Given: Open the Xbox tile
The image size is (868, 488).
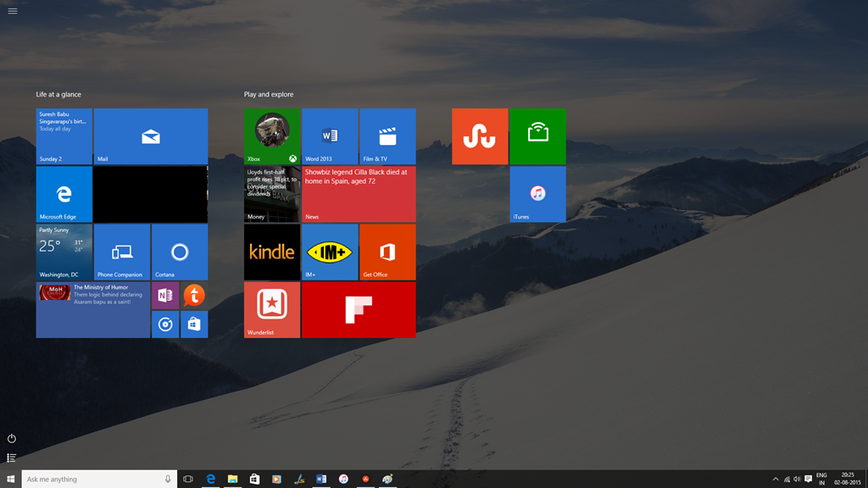Looking at the screenshot, I should [272, 136].
